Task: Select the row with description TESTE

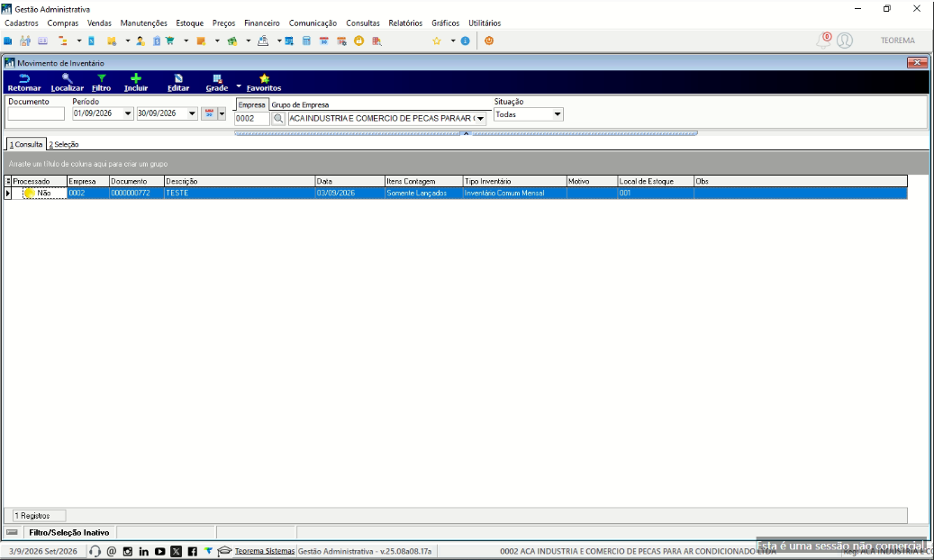Action: tap(456, 193)
